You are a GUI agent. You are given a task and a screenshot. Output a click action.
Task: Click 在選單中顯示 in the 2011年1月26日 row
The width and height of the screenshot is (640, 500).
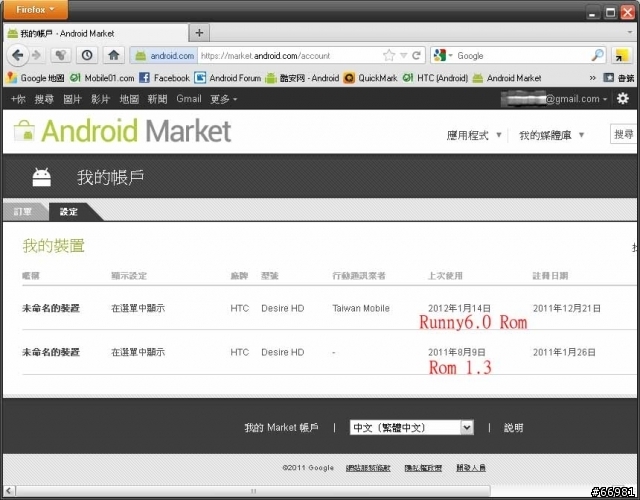(138, 352)
